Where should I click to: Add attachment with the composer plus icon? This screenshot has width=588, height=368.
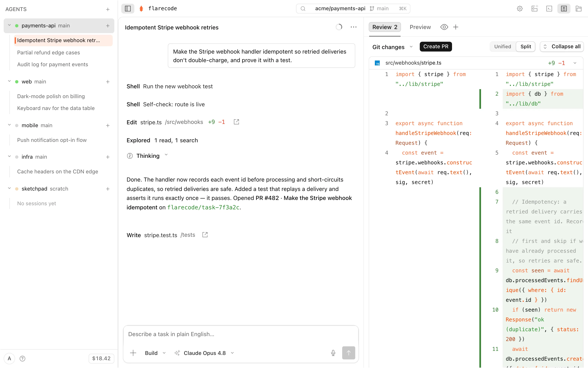133,353
